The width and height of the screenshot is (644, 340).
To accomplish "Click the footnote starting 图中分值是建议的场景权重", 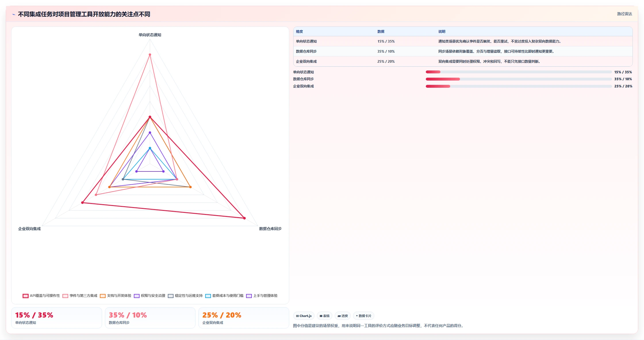I will pos(379,326).
